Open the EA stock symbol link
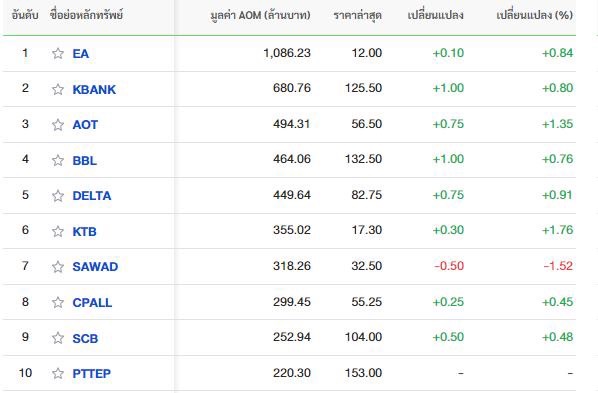598x393 pixels. [x=81, y=53]
